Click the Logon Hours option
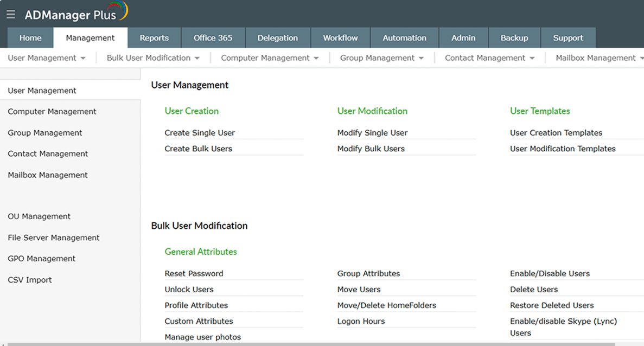This screenshot has width=644, height=346. (361, 321)
